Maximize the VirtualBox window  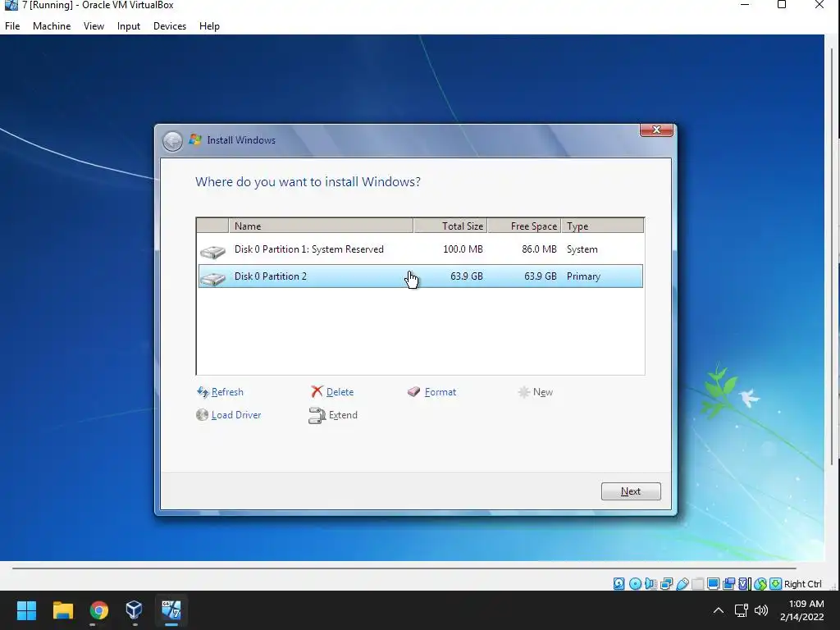point(782,6)
